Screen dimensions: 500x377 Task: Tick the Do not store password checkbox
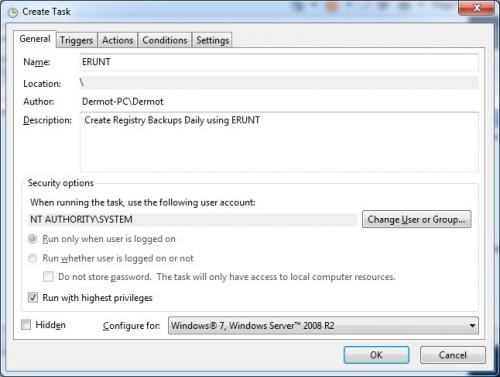(x=48, y=277)
